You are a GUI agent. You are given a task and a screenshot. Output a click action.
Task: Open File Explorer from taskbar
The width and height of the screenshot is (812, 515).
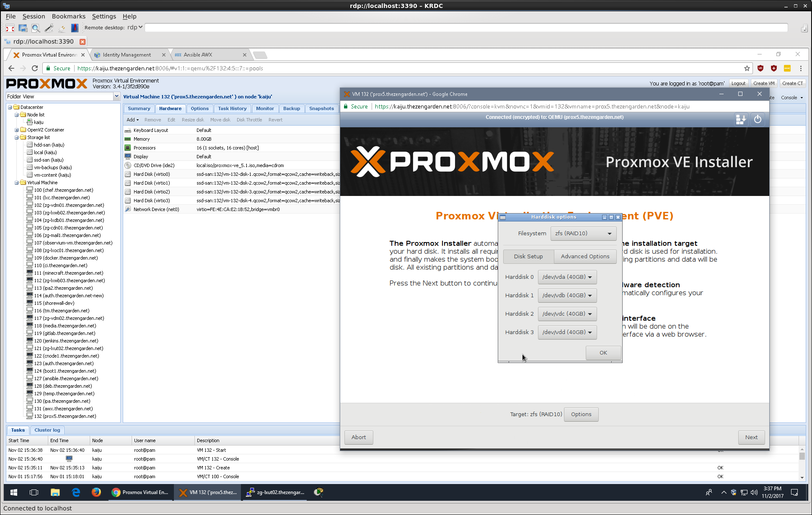[55, 492]
